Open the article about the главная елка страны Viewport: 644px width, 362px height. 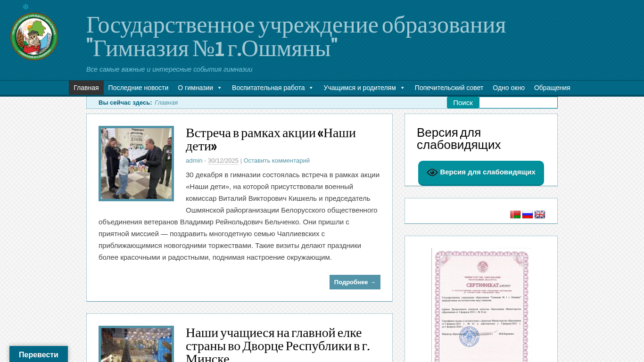pos(278,346)
